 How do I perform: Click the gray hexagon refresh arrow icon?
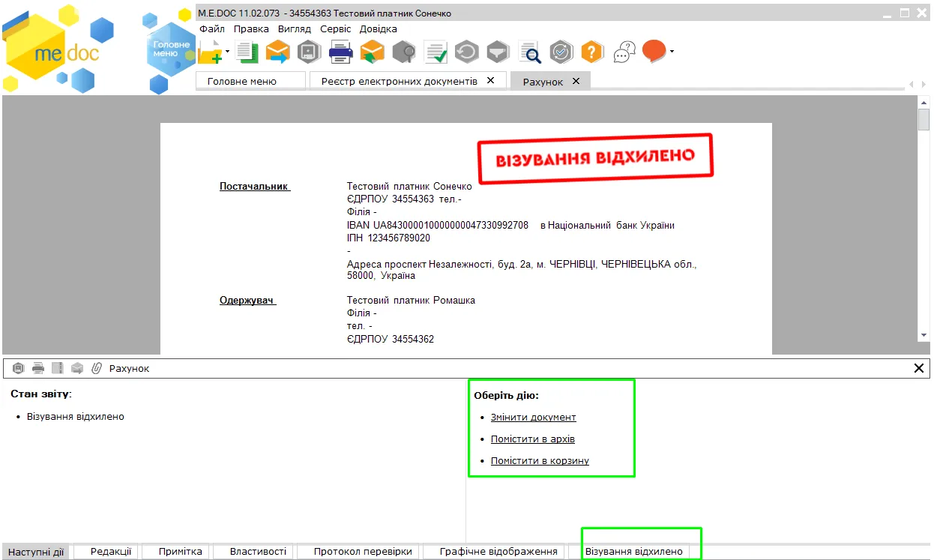(466, 52)
